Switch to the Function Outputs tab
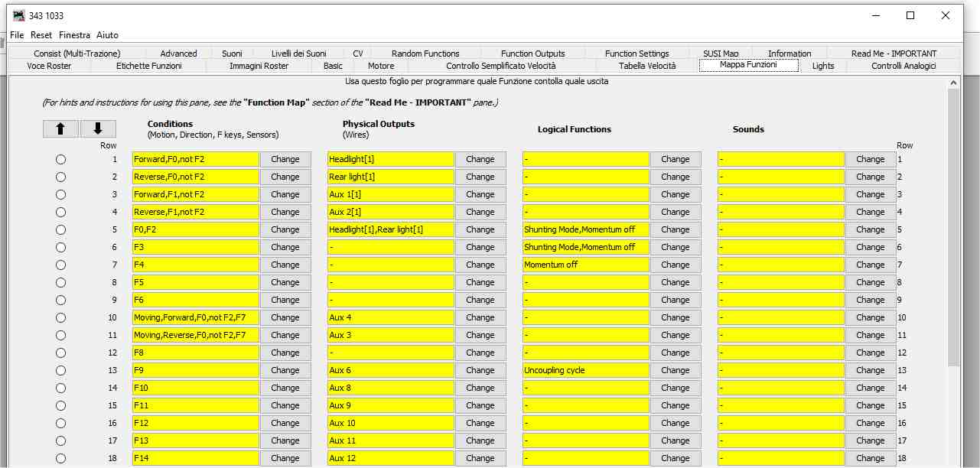 coord(532,54)
